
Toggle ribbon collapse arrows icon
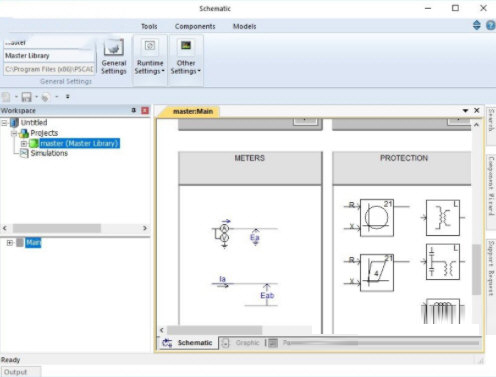click(x=477, y=25)
